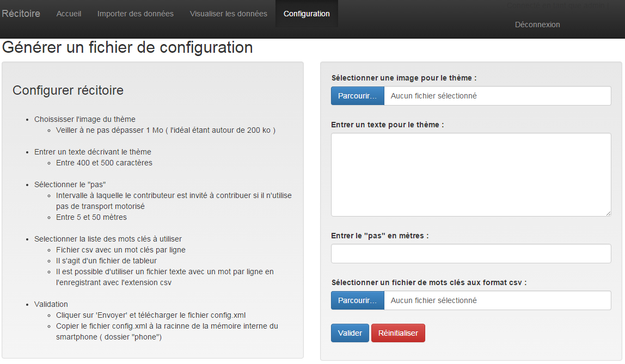Click Parcourir to choose the theme image

(x=357, y=96)
